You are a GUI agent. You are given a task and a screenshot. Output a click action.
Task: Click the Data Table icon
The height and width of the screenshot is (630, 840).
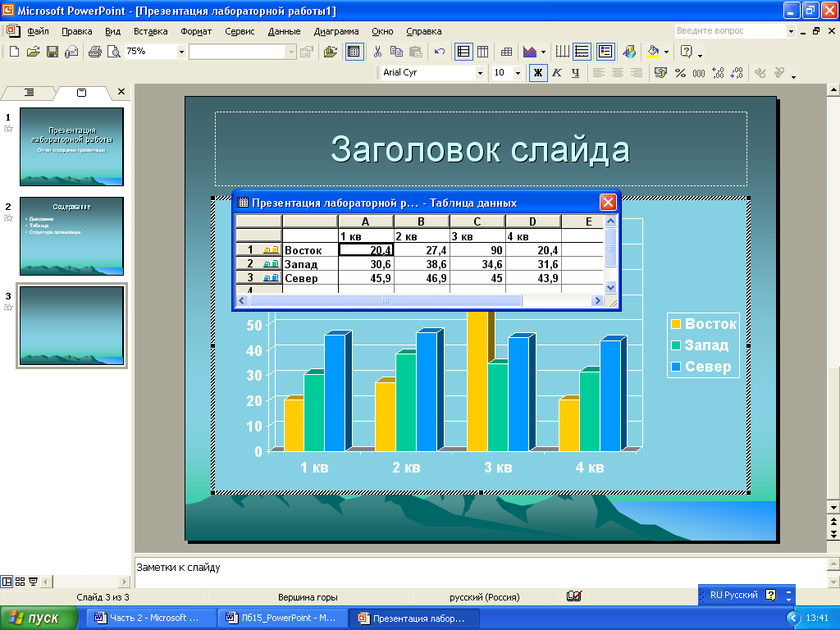click(x=506, y=52)
